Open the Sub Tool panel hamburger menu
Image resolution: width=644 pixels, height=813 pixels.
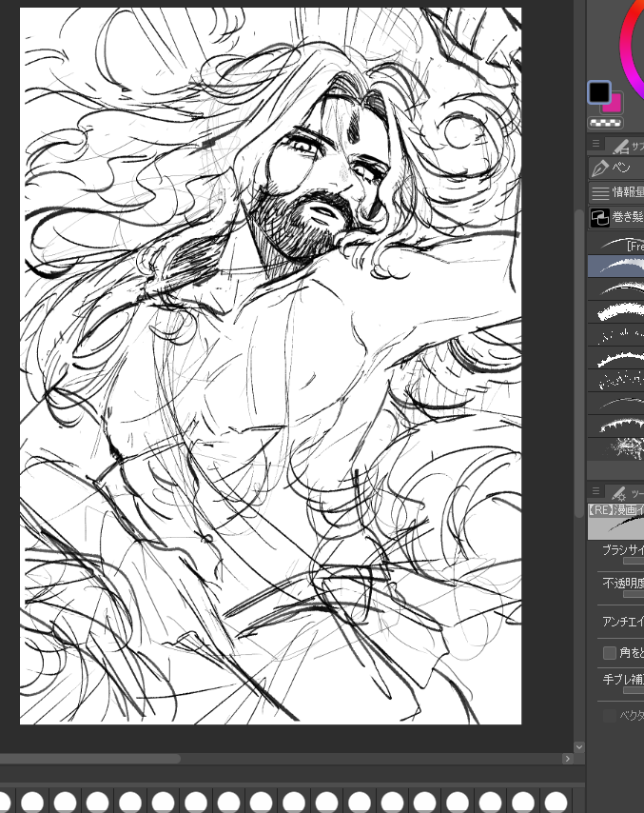595,143
